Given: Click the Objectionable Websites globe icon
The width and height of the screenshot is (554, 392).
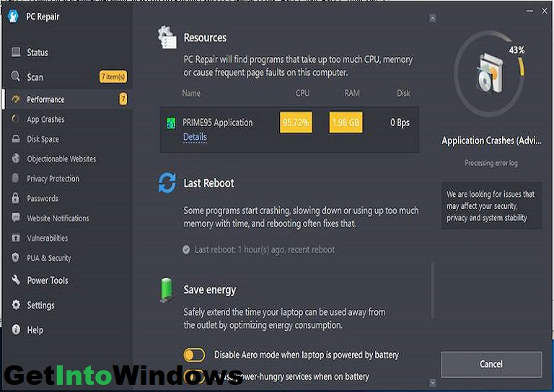Looking at the screenshot, I should pos(16,158).
